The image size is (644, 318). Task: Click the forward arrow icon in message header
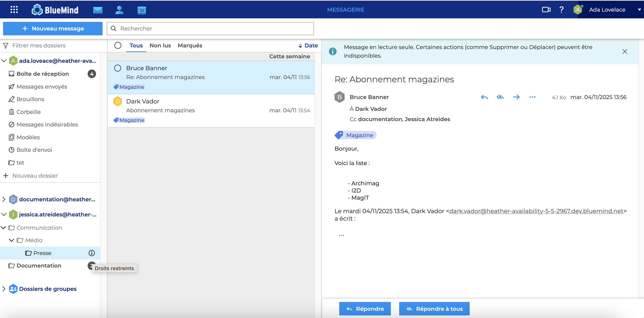coord(516,97)
